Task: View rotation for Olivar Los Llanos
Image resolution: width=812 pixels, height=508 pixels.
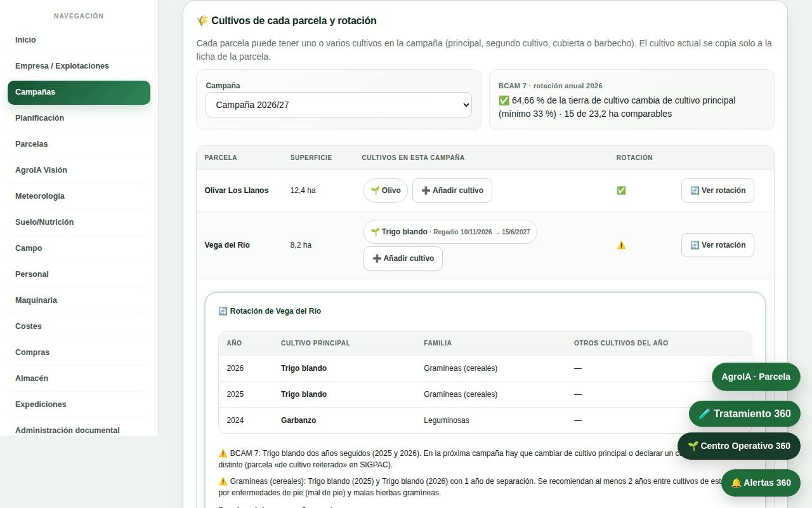Action: 717,190
